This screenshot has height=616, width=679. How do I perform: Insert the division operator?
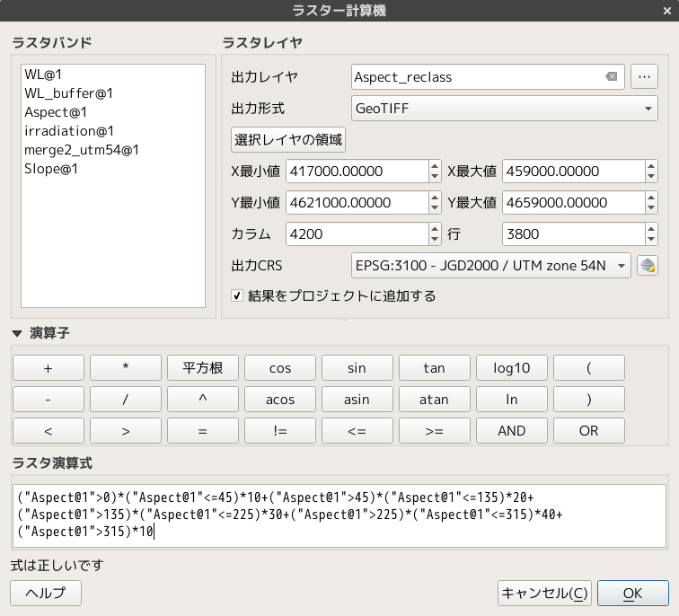(126, 399)
